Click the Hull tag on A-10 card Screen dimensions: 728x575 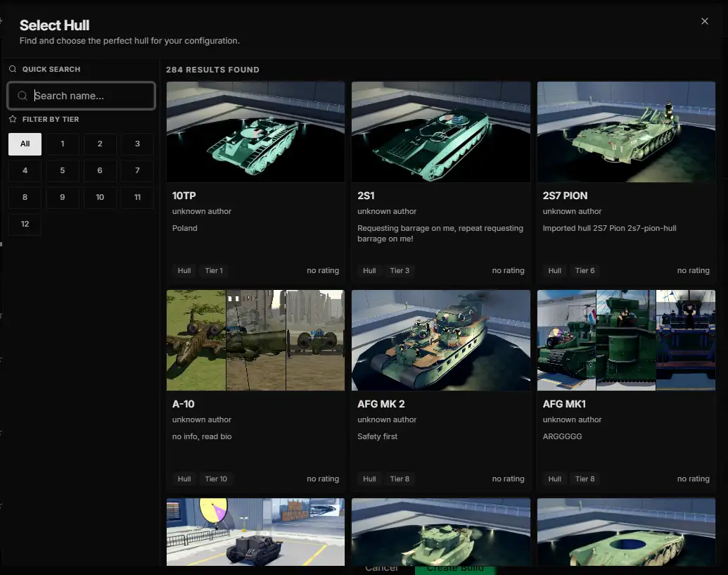pos(184,479)
